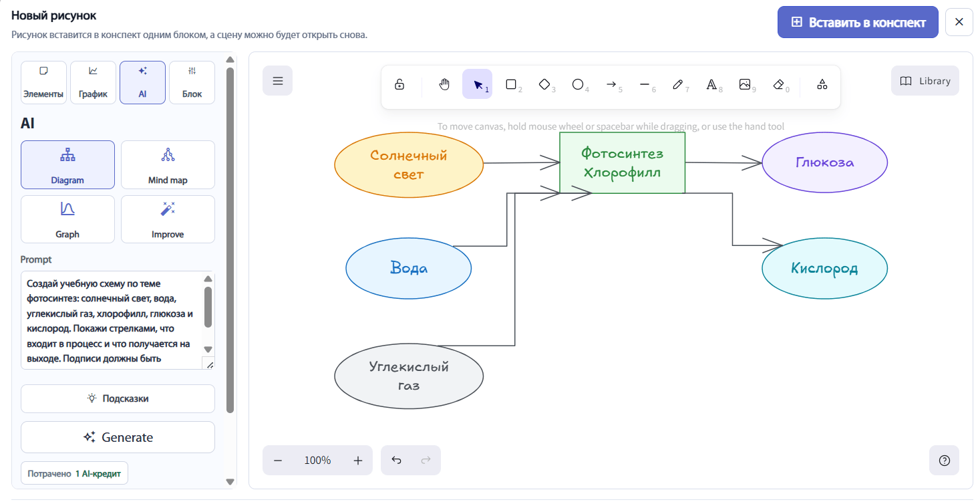The height and width of the screenshot is (502, 980).
Task: Click the Потрачено 1 AI-кредит badge
Action: [74, 473]
